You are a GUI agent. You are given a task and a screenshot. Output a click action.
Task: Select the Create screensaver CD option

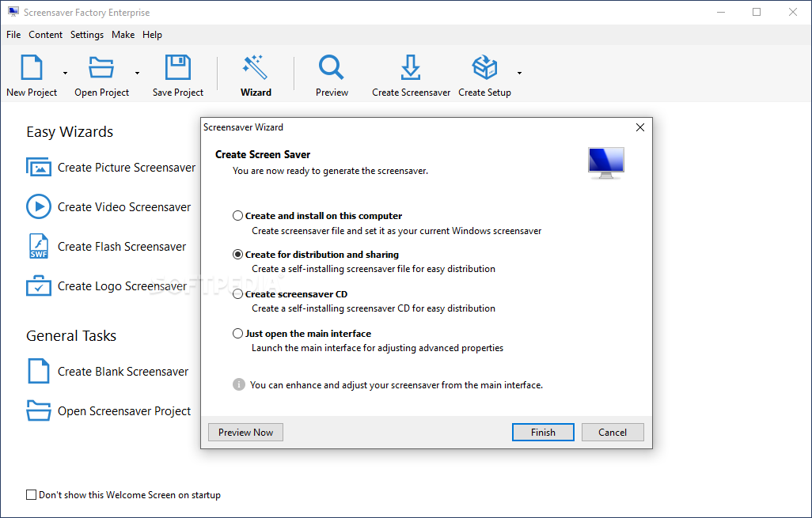tap(237, 294)
